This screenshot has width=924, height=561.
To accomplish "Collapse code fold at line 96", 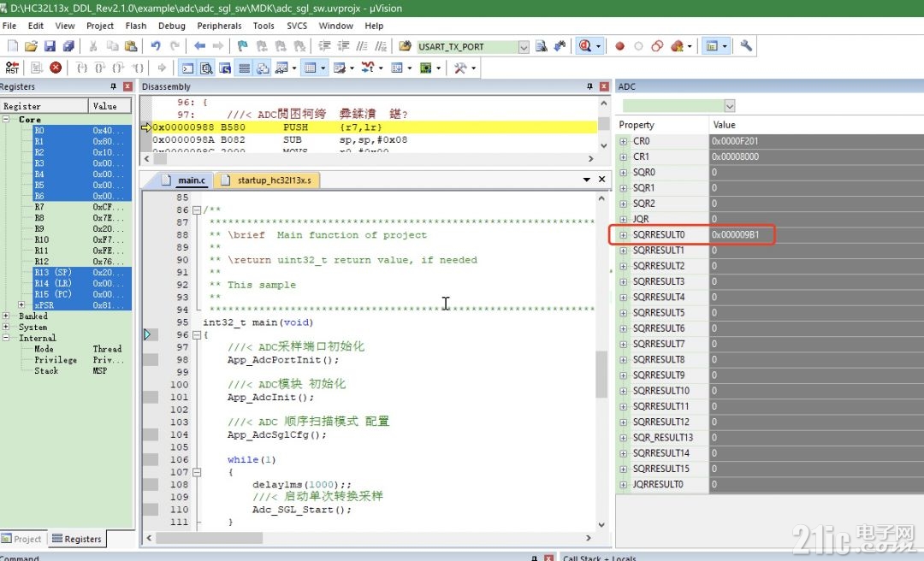I will [197, 334].
